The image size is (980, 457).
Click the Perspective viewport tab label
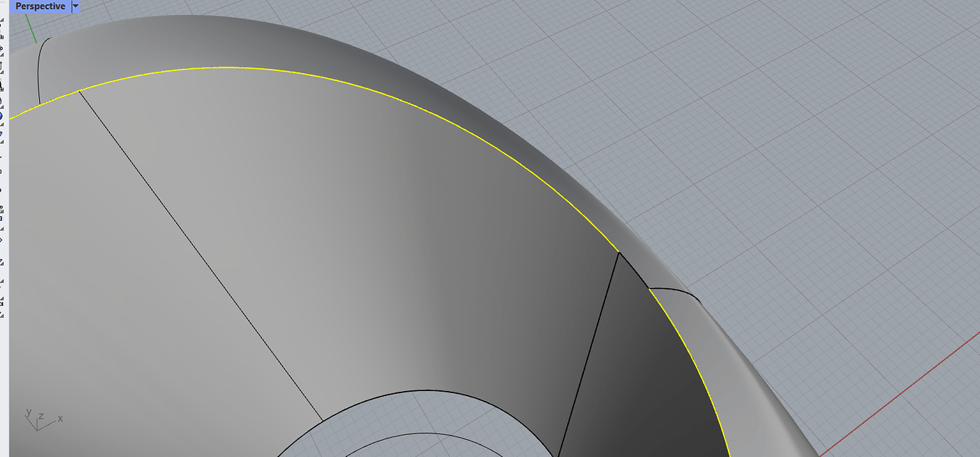39,6
